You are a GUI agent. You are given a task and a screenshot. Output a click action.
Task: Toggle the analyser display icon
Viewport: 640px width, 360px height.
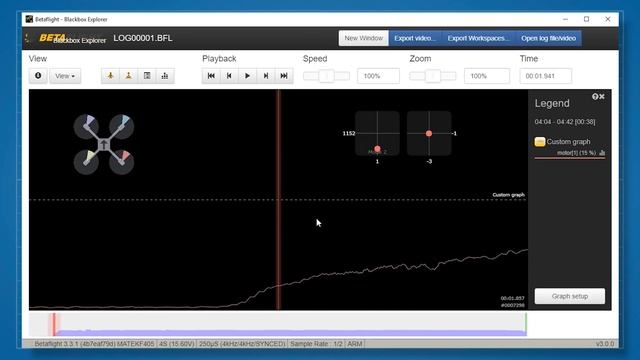pos(165,76)
